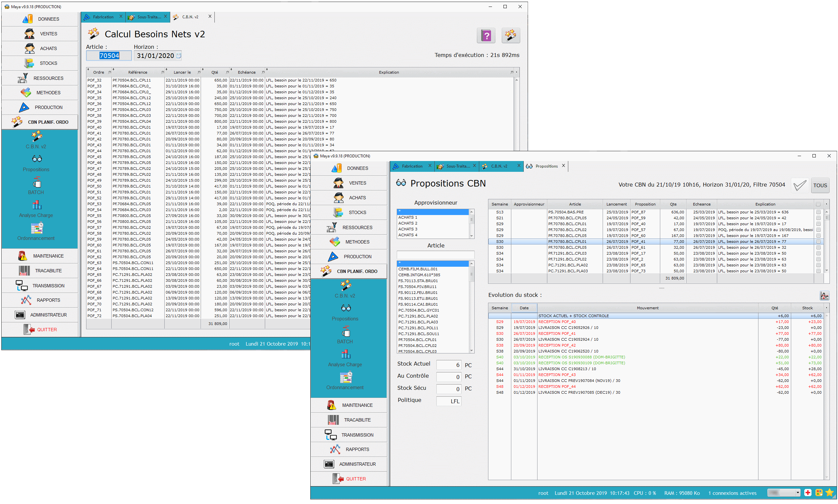The height and width of the screenshot is (504, 838).
Task: Check the box for POF_87 proposition row
Action: pos(818,212)
